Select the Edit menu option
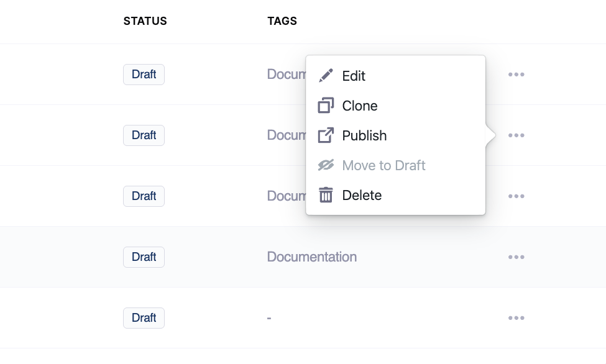The image size is (606, 364). point(354,76)
